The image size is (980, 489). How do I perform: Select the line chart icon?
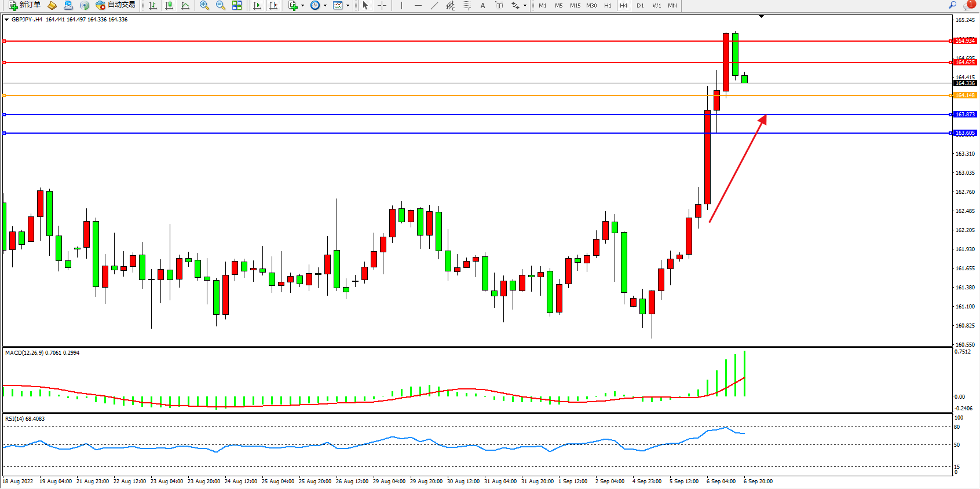[x=185, y=5]
